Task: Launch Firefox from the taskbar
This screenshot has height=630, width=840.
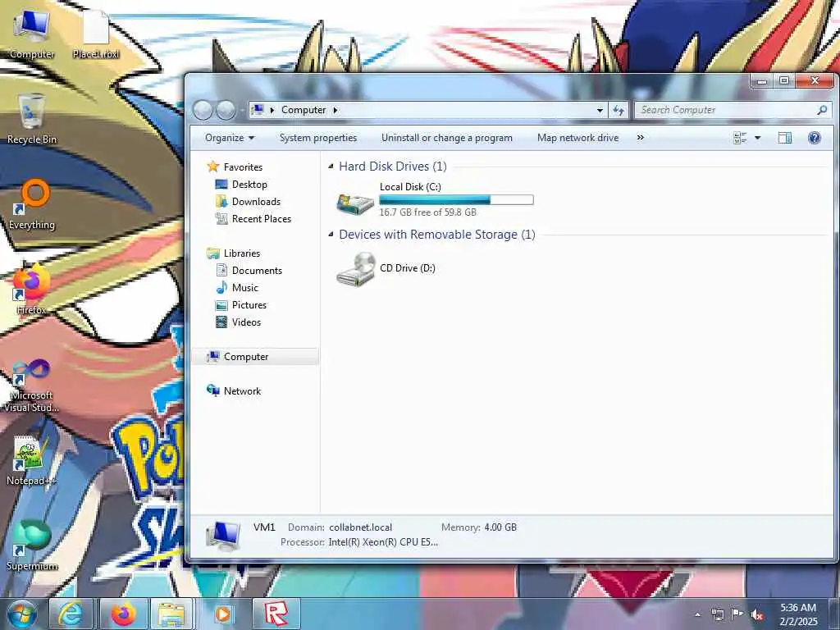Action: pos(123,614)
